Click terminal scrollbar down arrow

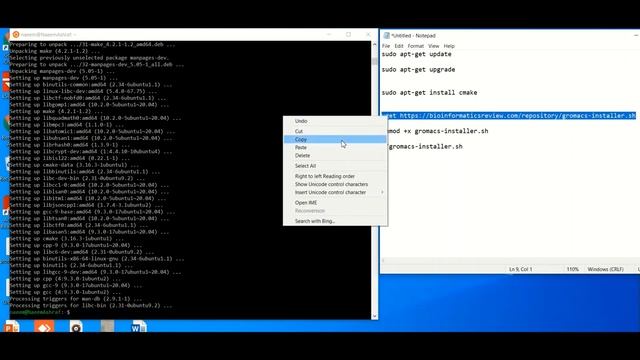click(x=375, y=316)
